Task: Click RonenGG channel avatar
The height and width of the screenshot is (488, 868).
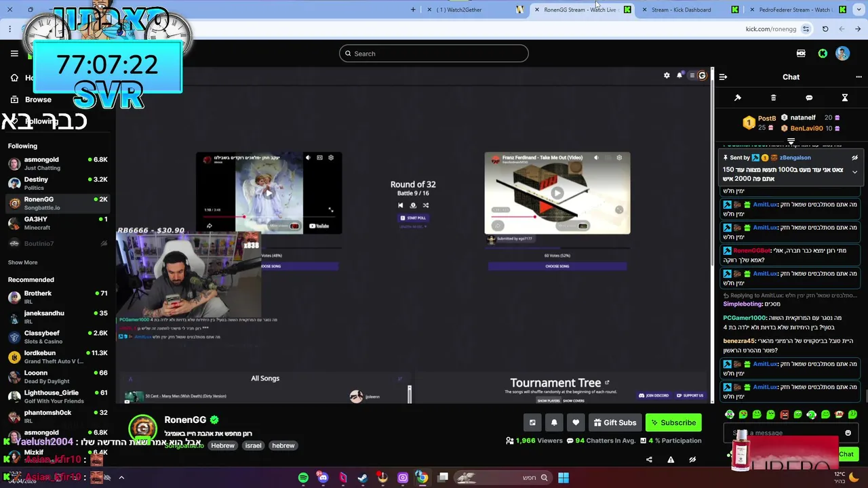Action: tap(142, 428)
